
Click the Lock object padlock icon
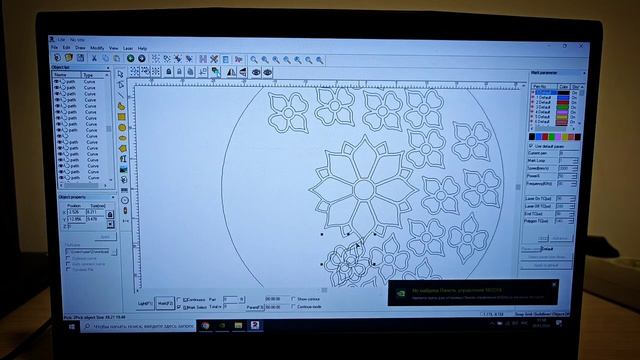click(169, 72)
